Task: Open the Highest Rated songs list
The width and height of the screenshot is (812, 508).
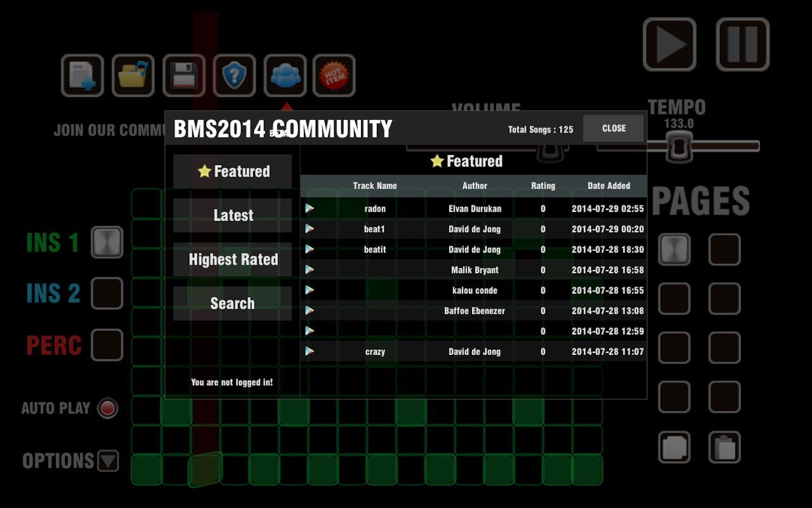Action: point(232,259)
